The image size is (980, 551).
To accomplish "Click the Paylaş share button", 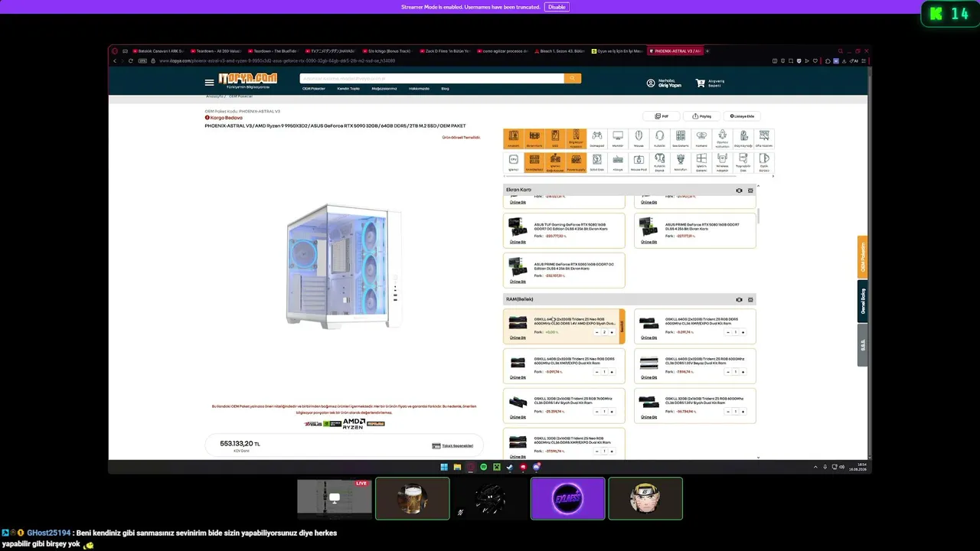I will 701,116.
